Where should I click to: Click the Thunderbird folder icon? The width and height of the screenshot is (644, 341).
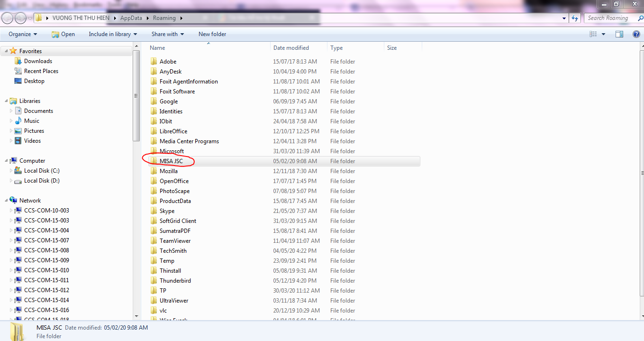[154, 281]
